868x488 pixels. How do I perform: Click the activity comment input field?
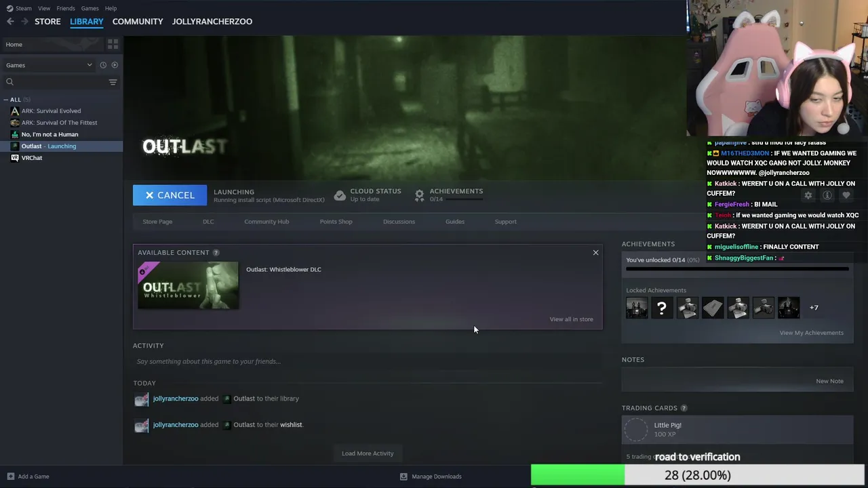point(368,361)
